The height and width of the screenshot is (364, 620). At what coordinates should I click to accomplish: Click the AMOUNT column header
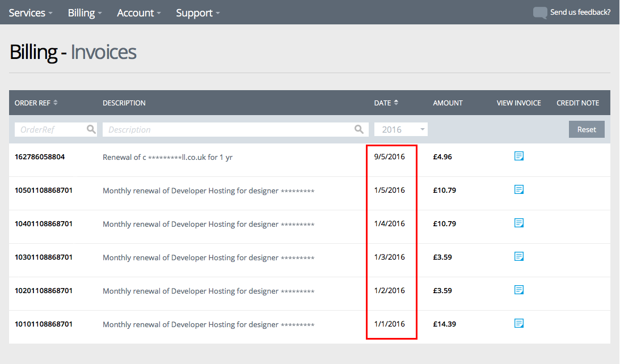tap(448, 103)
